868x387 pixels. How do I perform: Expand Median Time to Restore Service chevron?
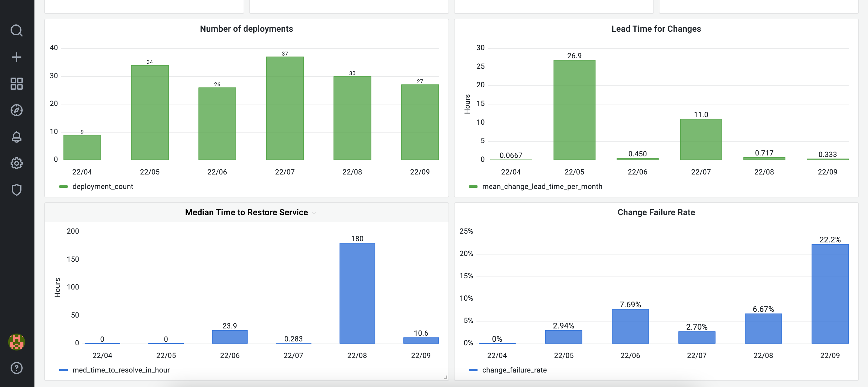pyautogui.click(x=314, y=213)
